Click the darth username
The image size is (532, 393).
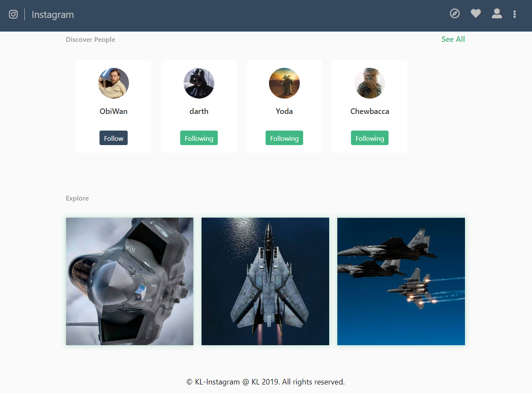(199, 111)
